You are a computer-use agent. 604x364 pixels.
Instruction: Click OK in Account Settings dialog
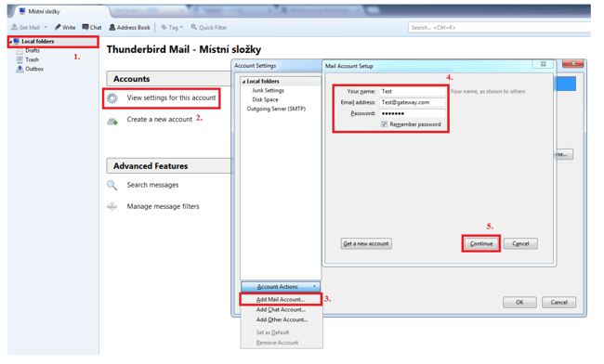(x=519, y=302)
